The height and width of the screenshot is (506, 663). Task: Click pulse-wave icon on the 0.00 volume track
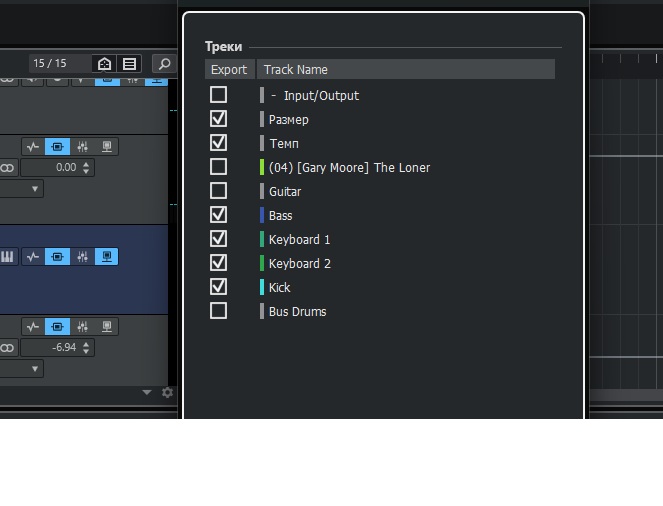pos(33,147)
